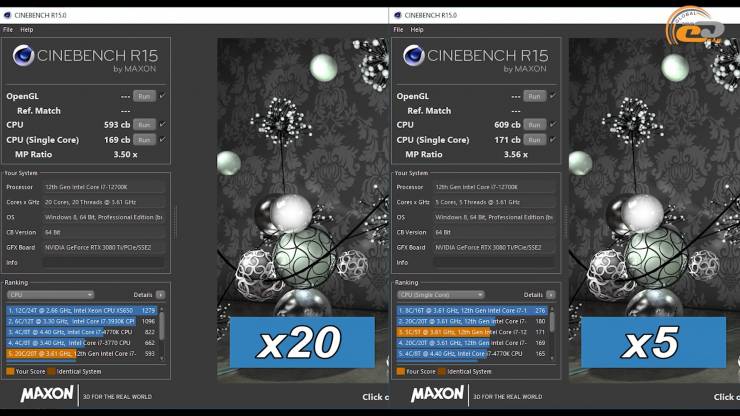Click Cinebench app icon in left title bar
The image size is (740, 416).
pos(7,15)
